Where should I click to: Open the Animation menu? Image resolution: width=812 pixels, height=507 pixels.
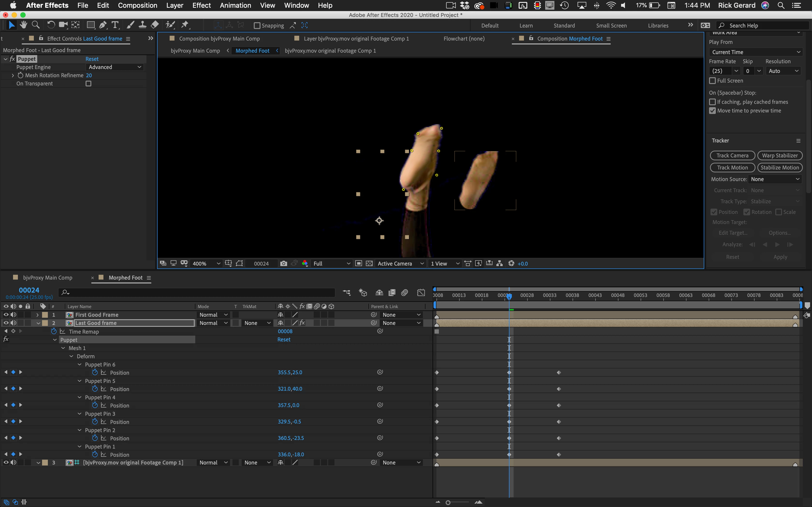(x=235, y=5)
